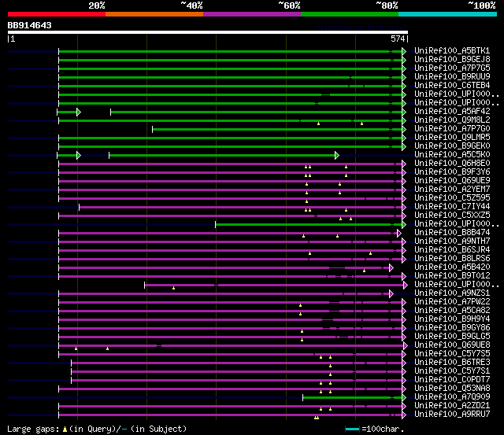Viewport: 504px width, 435px height.
Task: Select the UniRef100_B6TRE3 label
Action: tap(452, 363)
